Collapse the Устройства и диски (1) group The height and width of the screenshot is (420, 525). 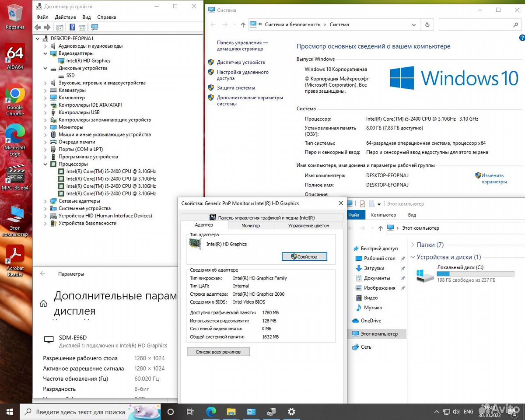point(413,257)
